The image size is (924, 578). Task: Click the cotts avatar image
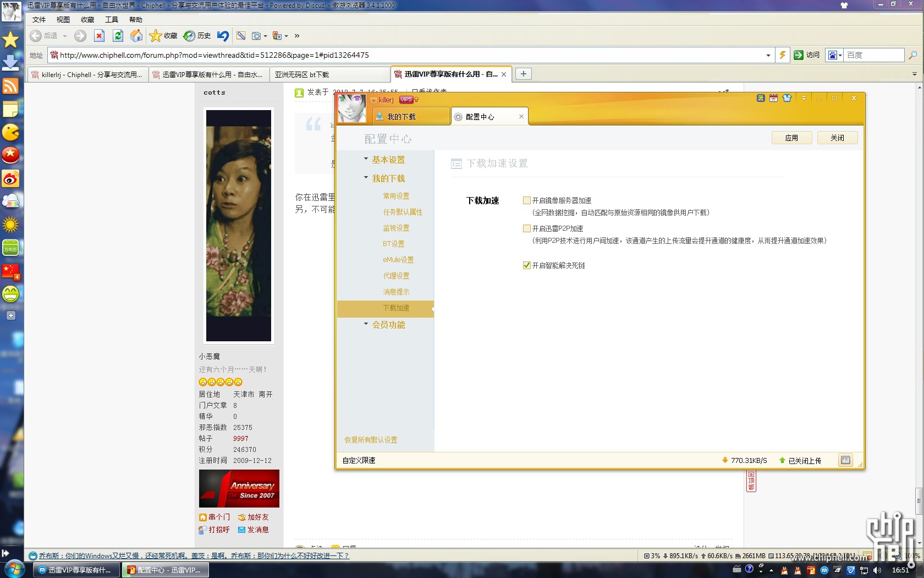(x=239, y=226)
